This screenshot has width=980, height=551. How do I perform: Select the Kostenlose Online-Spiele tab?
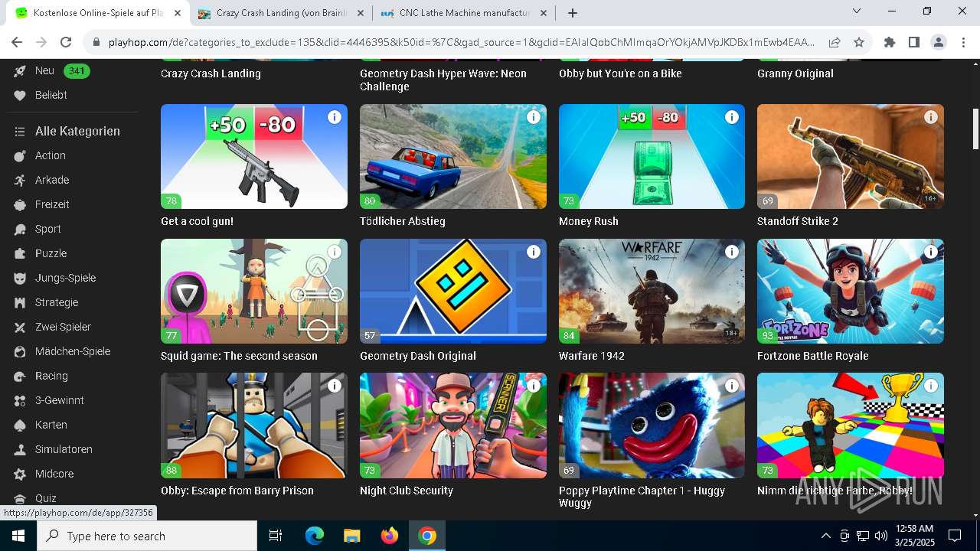(98, 13)
